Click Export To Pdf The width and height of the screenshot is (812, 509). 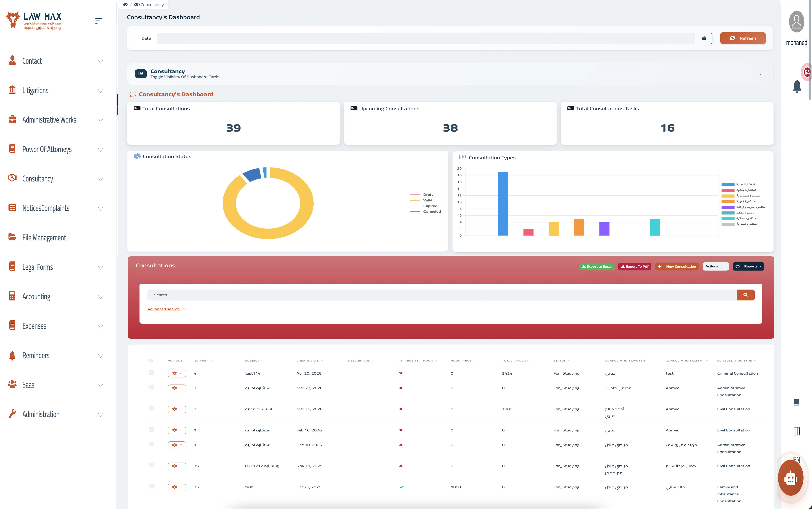tap(635, 267)
